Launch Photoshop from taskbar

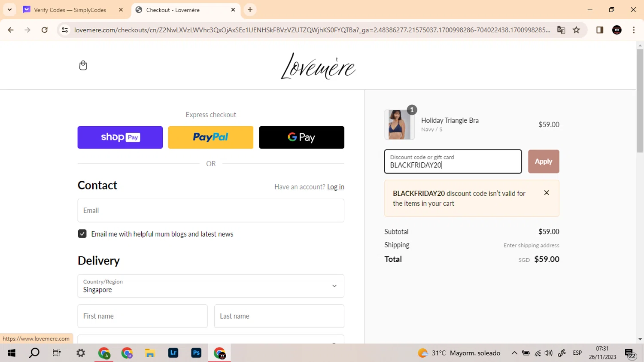pos(196,353)
